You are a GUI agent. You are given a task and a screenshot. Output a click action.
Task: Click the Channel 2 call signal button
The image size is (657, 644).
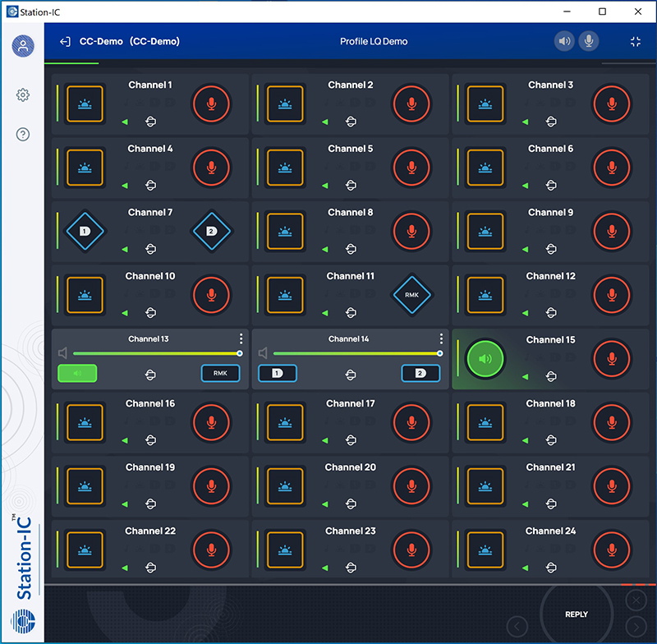pyautogui.click(x=285, y=104)
